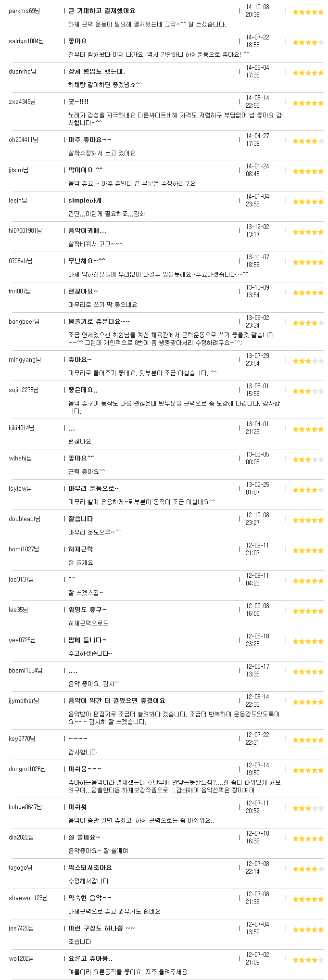Click the five-star rating on kiki4014's review
The width and height of the screenshot is (328, 980).
(308, 429)
